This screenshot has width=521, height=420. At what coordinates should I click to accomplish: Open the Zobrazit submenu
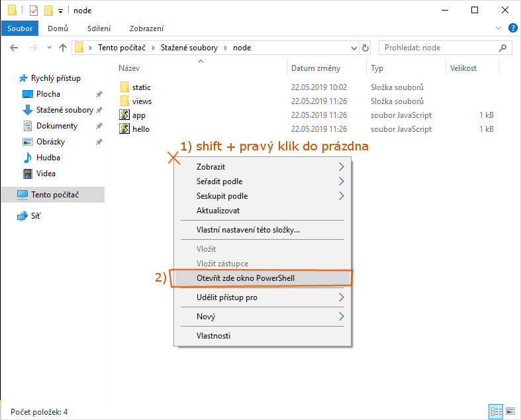coord(263,166)
